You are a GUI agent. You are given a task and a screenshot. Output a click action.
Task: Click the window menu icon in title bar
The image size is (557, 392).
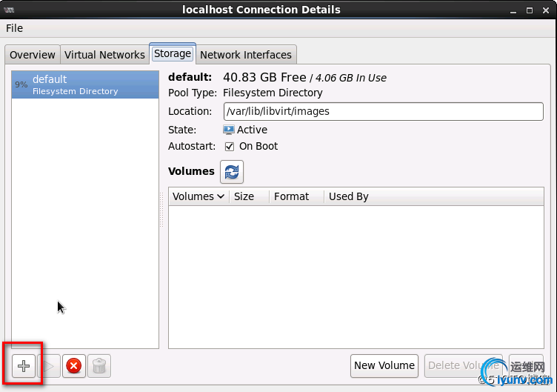[x=10, y=10]
